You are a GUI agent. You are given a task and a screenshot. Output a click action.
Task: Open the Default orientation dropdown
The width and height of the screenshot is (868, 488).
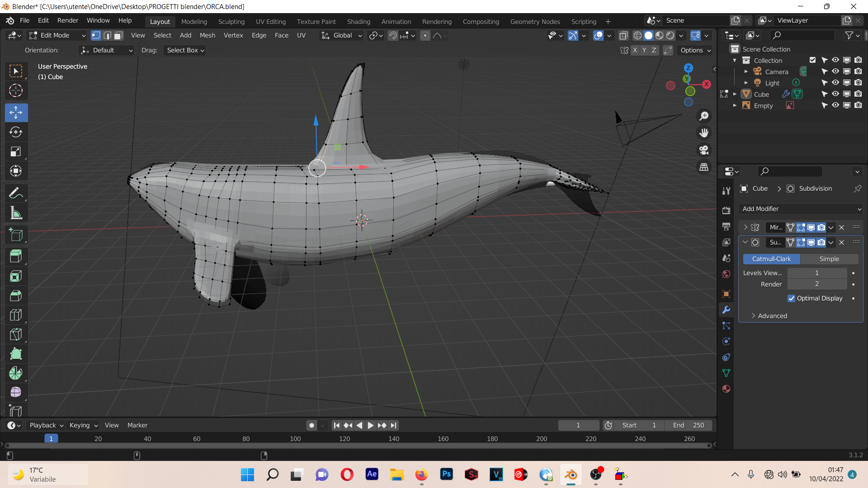pyautogui.click(x=107, y=50)
